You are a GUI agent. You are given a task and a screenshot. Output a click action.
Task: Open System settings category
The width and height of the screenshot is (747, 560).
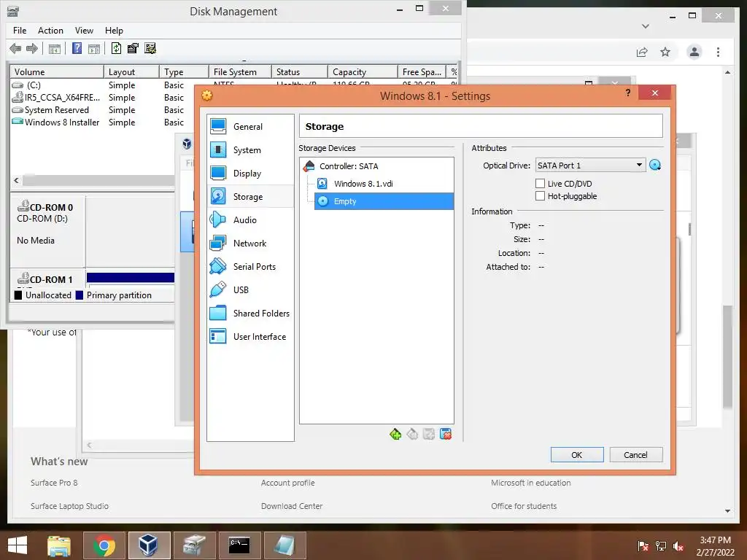250,150
